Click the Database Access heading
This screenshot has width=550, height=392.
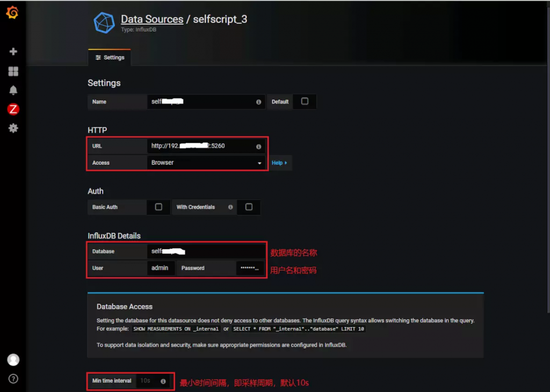125,307
